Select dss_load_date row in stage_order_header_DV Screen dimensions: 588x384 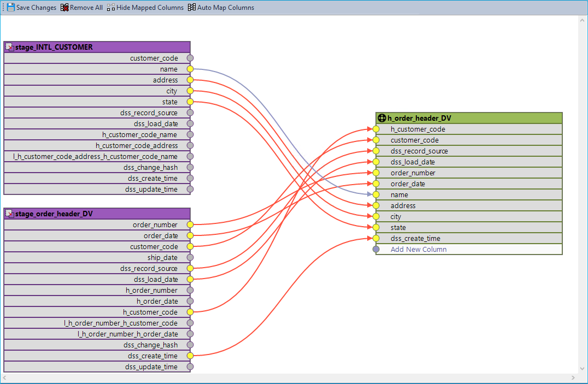[97, 279]
